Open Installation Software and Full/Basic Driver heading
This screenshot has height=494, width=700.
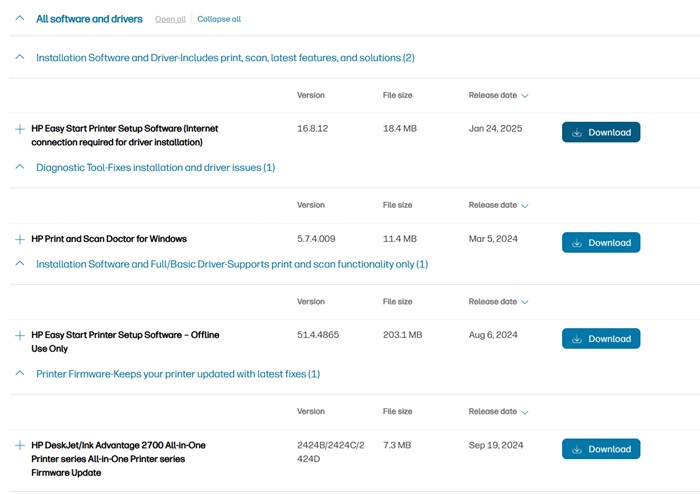click(x=232, y=264)
